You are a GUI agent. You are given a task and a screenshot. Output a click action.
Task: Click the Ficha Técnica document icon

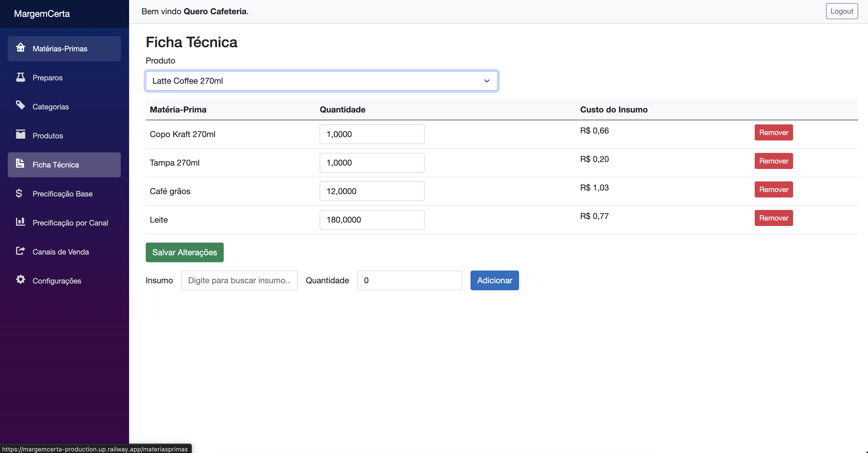tap(20, 164)
